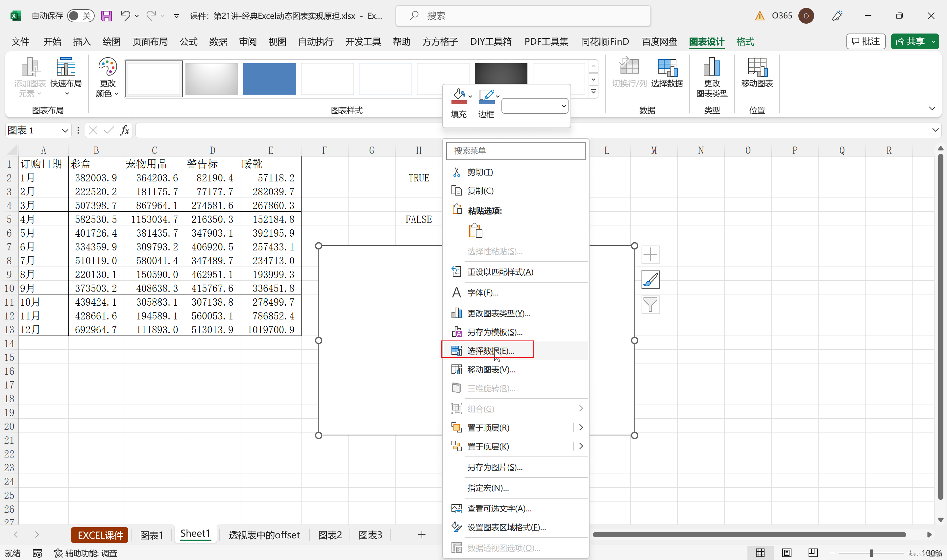This screenshot has height=560, width=947.
Task: Click the Redo arrow icon
Action: pos(151,15)
